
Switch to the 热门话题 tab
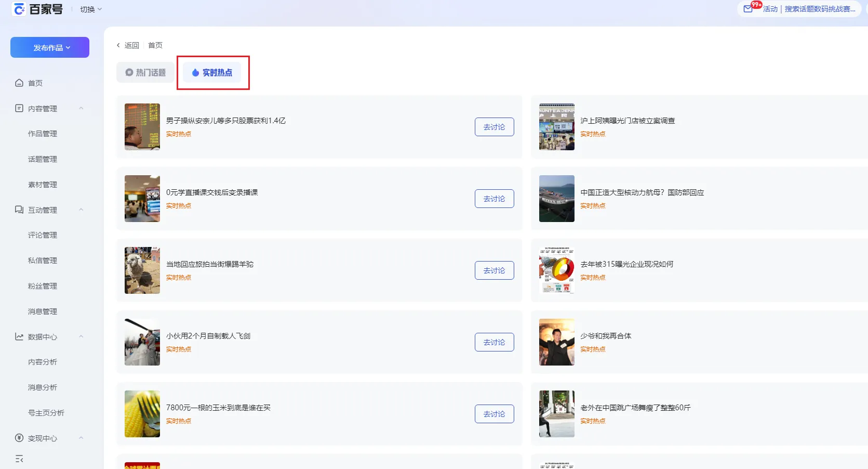click(145, 72)
